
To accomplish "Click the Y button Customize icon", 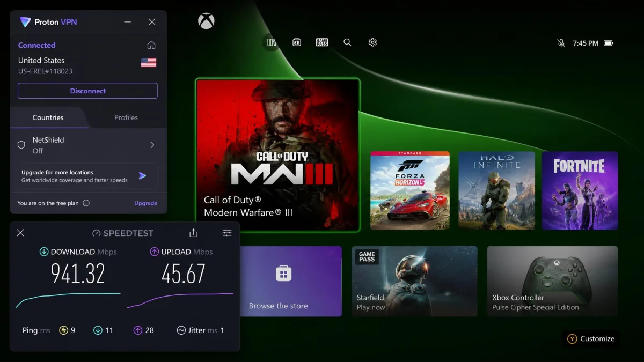I will [x=573, y=339].
